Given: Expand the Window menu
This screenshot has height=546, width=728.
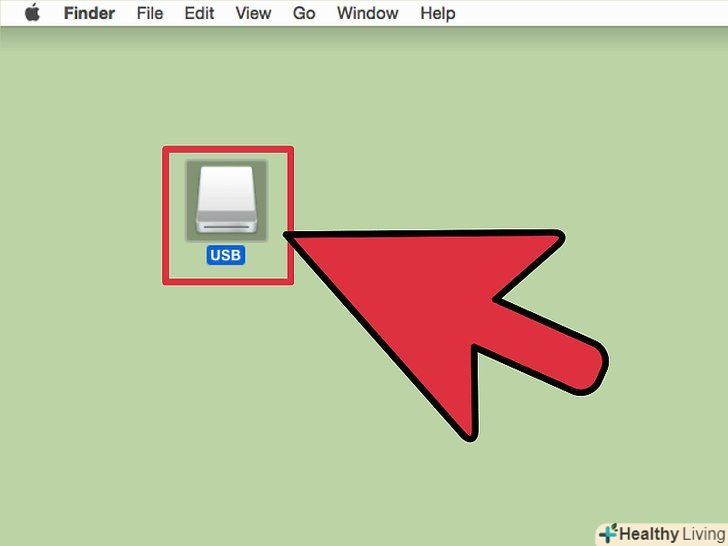Looking at the screenshot, I should (x=368, y=13).
